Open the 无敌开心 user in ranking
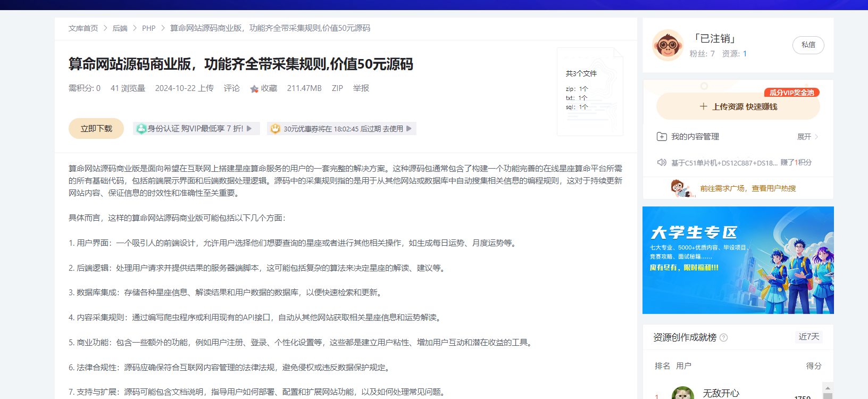The height and width of the screenshot is (399, 868). (721, 393)
